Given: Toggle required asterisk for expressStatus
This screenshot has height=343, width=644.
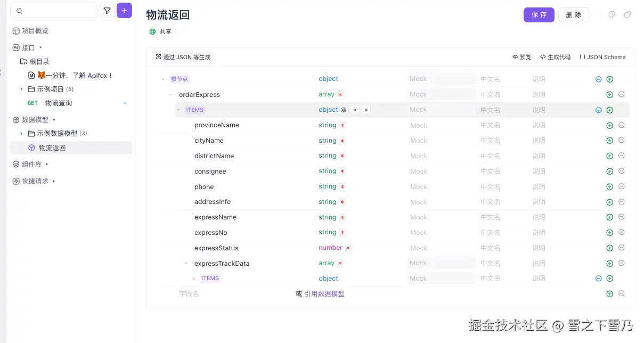Looking at the screenshot, I should click(x=348, y=248).
